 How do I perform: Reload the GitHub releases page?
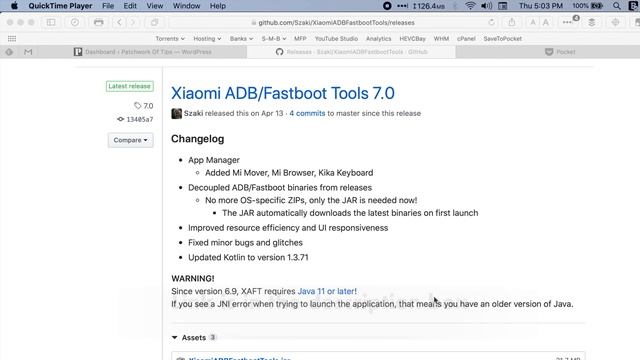click(491, 22)
